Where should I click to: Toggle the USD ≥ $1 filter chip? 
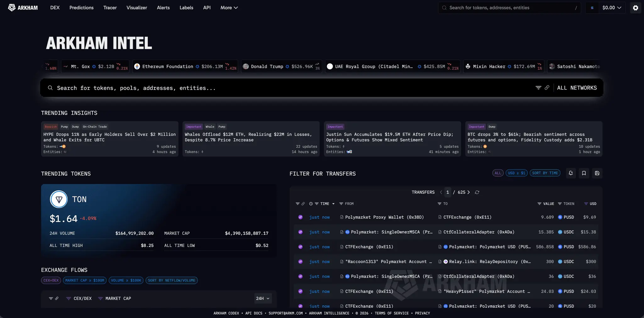point(517,173)
